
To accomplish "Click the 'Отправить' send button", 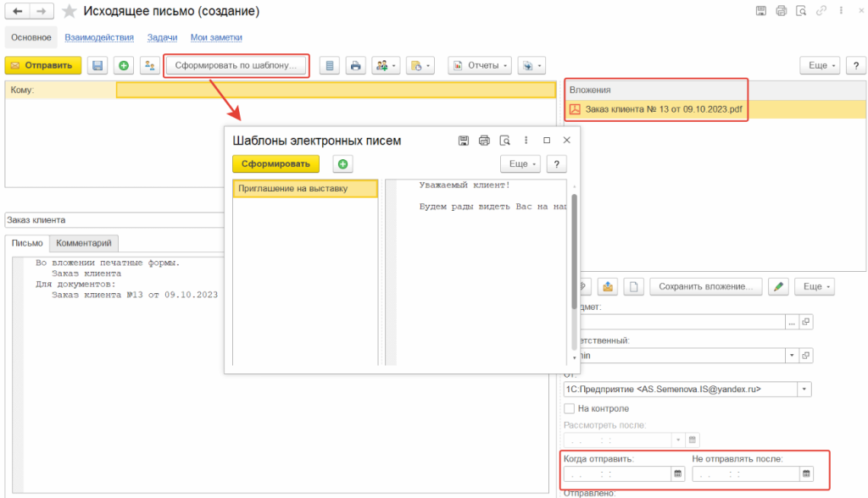I will coord(43,65).
